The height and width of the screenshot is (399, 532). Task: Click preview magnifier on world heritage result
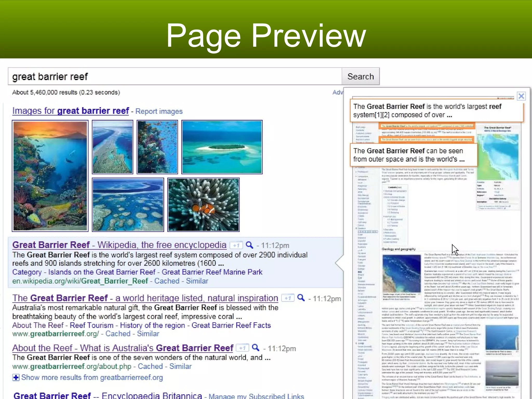click(x=301, y=298)
